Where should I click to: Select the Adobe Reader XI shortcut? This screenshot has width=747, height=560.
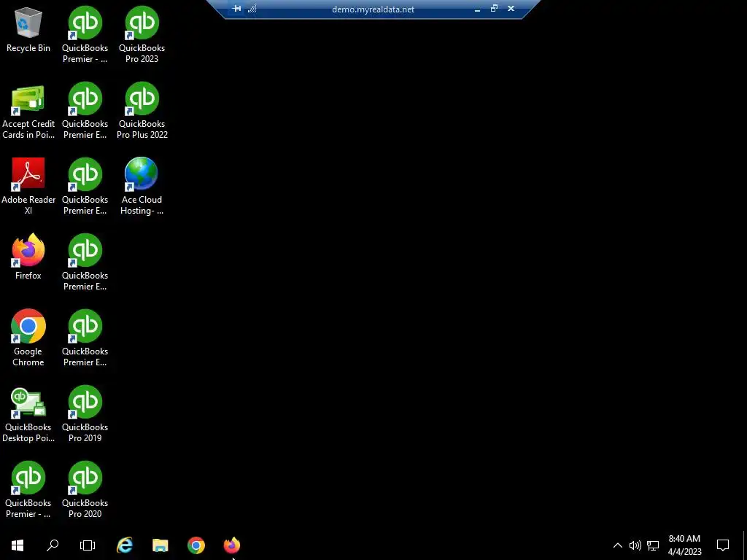[28, 186]
